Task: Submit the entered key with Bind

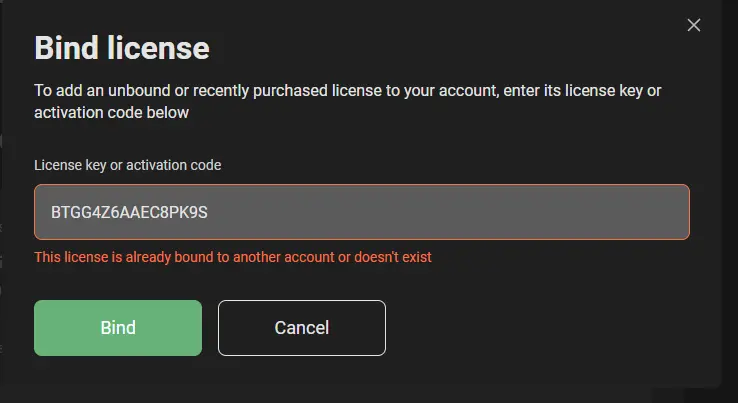Action: pos(118,328)
